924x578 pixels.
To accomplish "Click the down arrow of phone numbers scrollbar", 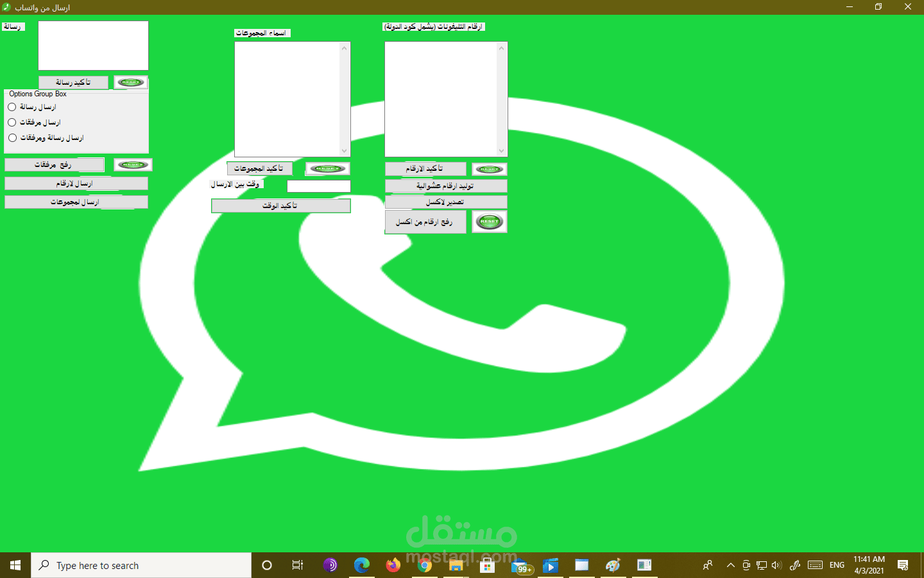I will coord(502,151).
